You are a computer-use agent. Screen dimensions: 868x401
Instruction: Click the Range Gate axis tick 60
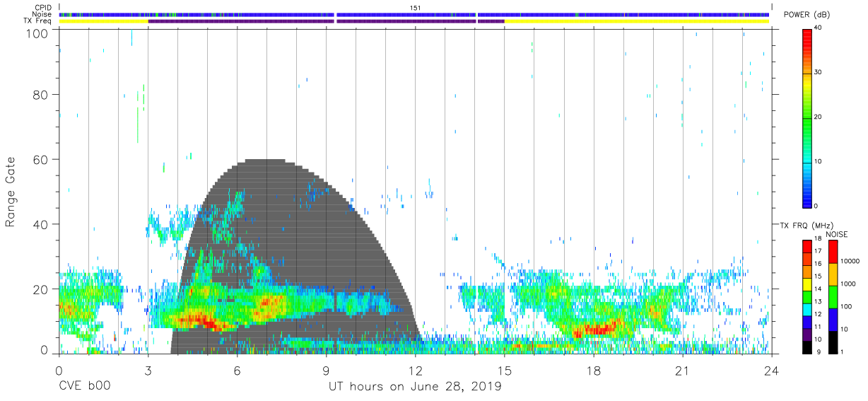[x=40, y=159]
